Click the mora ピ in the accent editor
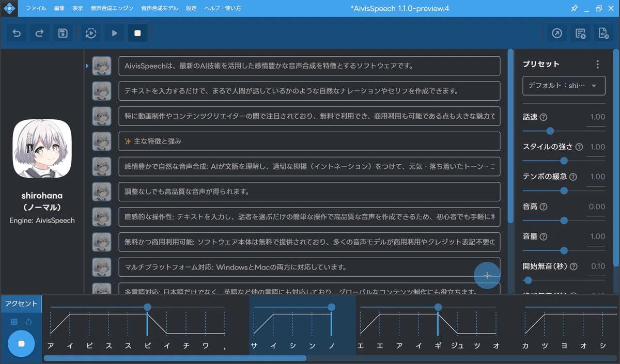Screen dimensions: 620x364 coord(148,346)
